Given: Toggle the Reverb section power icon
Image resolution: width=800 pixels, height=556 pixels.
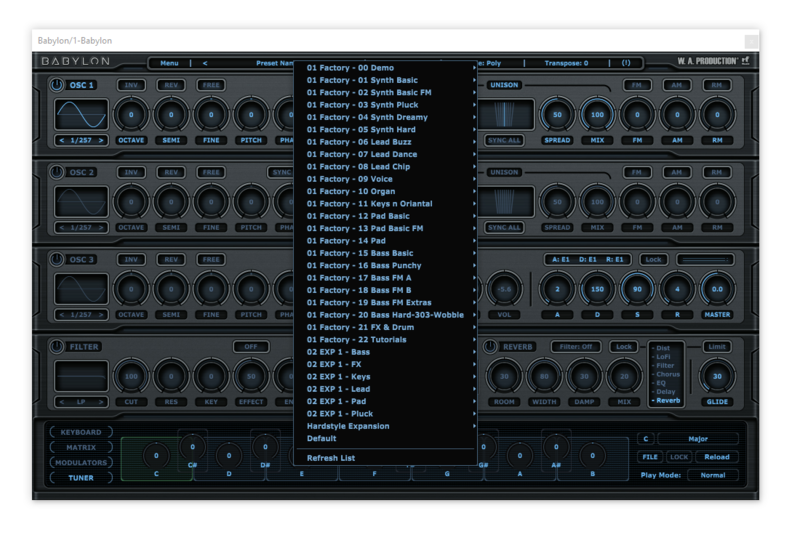Looking at the screenshot, I should [x=490, y=346].
